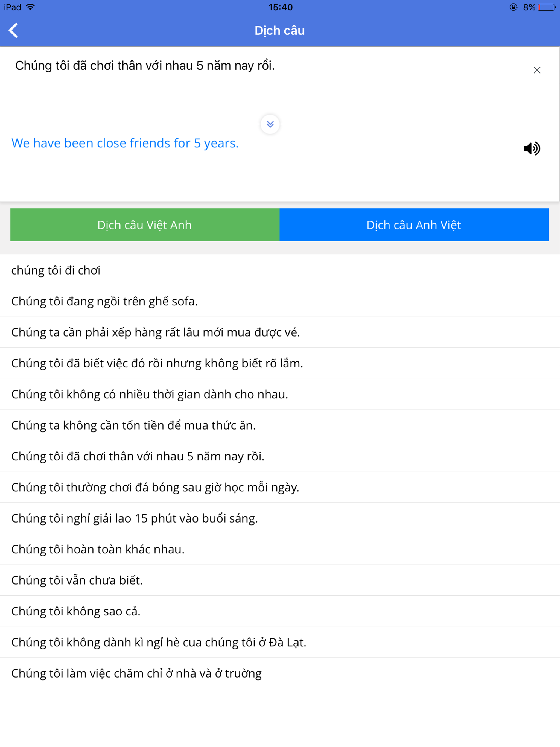
Task: Choose 'Chúng tôi thường chơi đá bóng'
Action: (280, 487)
